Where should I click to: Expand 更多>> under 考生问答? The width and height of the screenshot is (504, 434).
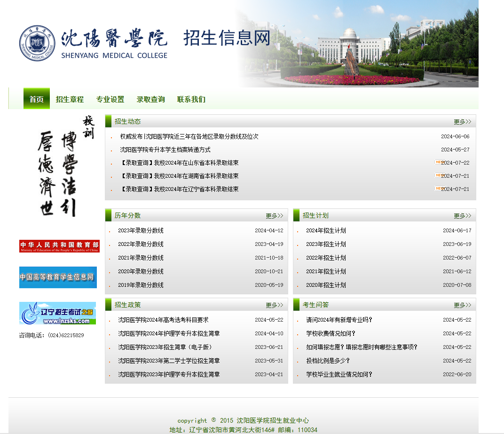pos(461,305)
